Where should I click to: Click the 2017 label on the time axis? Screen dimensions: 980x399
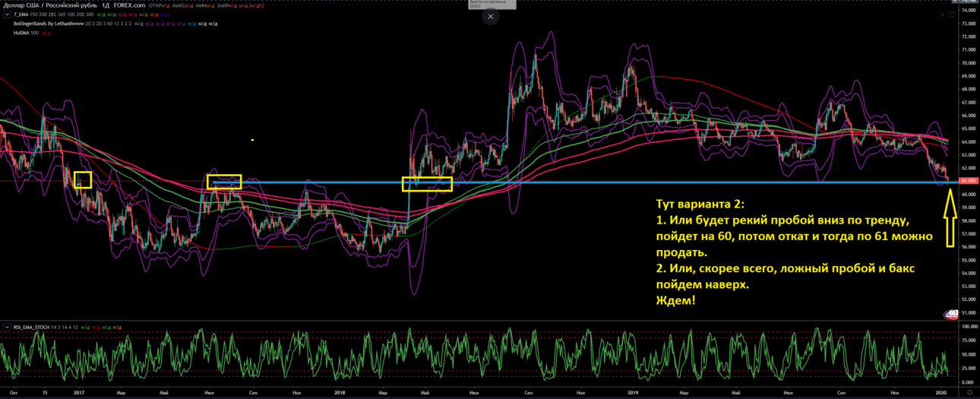(78, 391)
